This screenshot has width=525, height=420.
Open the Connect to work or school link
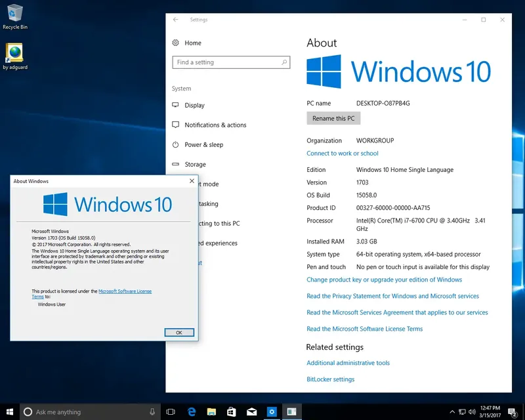(x=343, y=152)
